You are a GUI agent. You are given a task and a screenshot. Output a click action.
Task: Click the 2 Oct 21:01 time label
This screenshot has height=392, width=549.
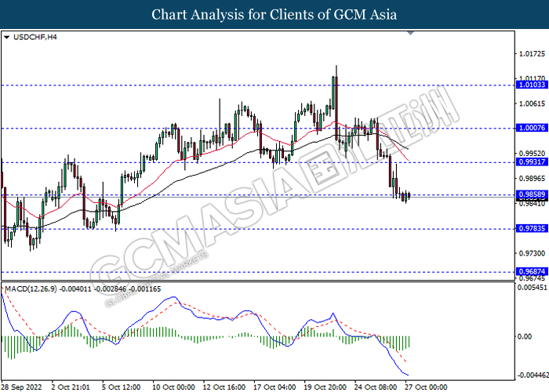71,387
